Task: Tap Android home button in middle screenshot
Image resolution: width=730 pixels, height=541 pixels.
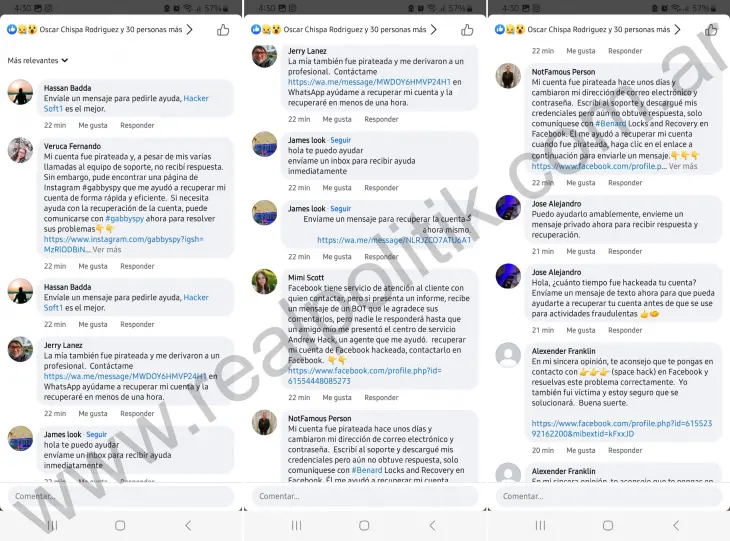Action: click(364, 526)
